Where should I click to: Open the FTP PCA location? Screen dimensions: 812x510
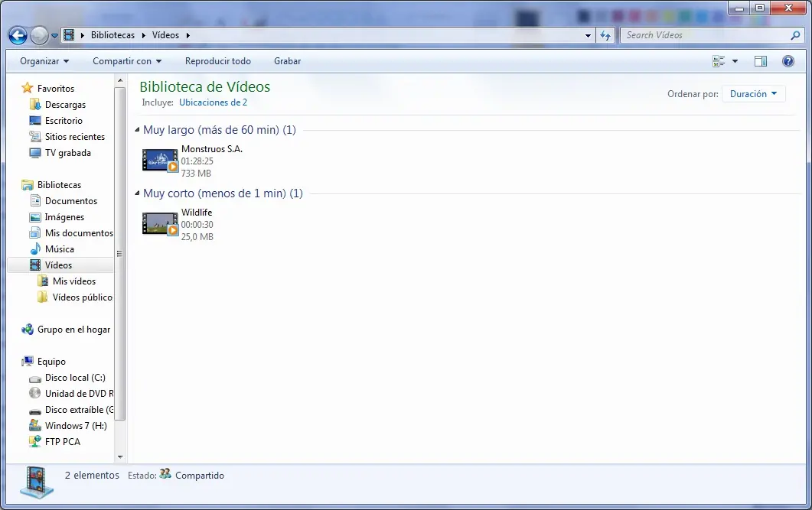click(x=62, y=442)
